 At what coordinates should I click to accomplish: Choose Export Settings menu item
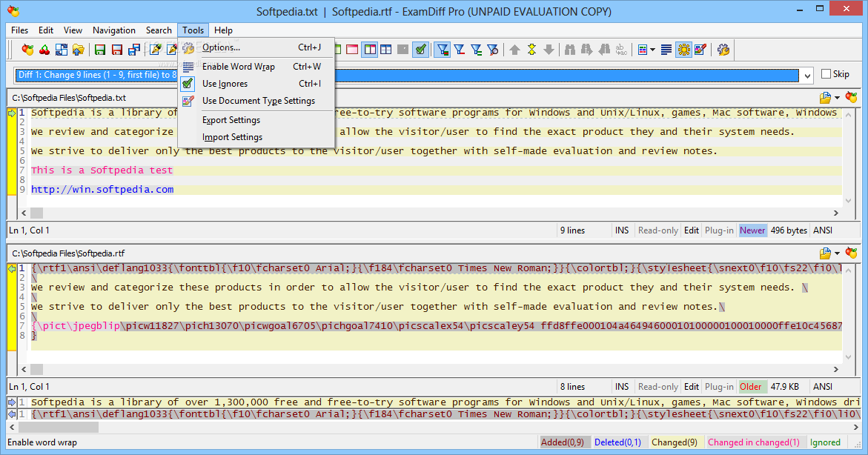click(x=256, y=120)
